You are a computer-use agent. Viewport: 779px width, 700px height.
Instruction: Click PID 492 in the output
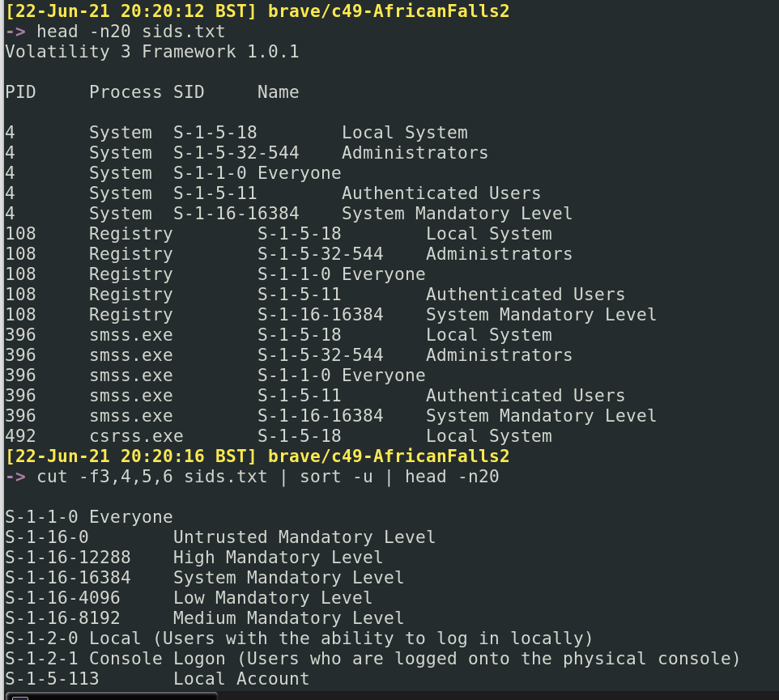pyautogui.click(x=20, y=436)
